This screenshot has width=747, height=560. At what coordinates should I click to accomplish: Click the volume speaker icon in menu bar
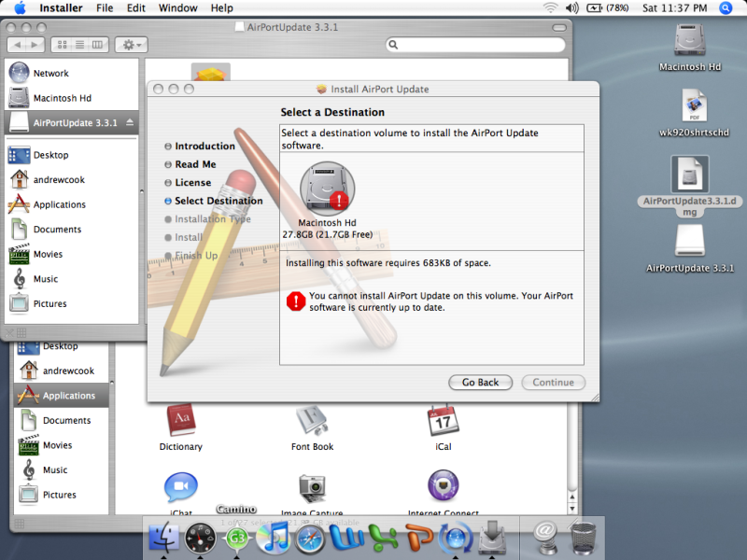point(572,7)
